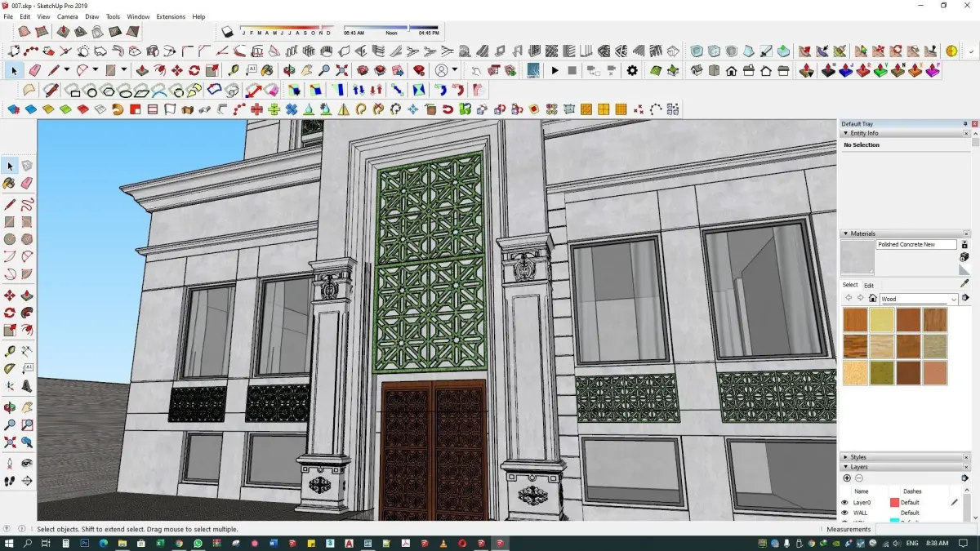The height and width of the screenshot is (551, 980).
Task: Activate the Look Around eye tool
Action: tap(27, 463)
